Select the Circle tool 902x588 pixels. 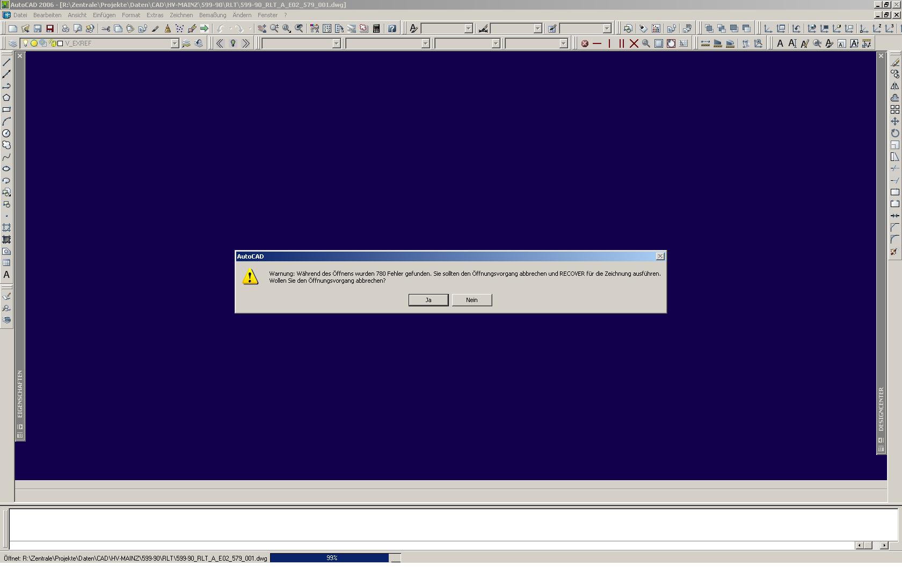(x=6, y=133)
